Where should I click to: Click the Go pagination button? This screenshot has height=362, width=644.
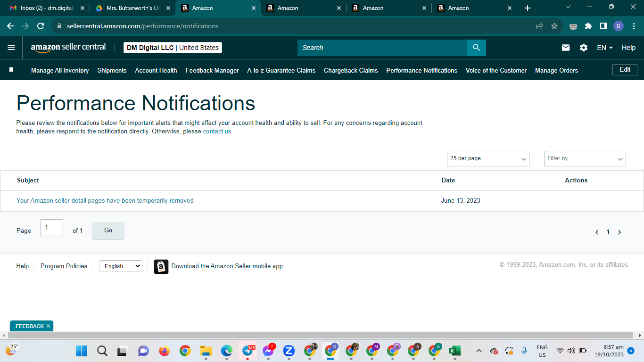108,230
